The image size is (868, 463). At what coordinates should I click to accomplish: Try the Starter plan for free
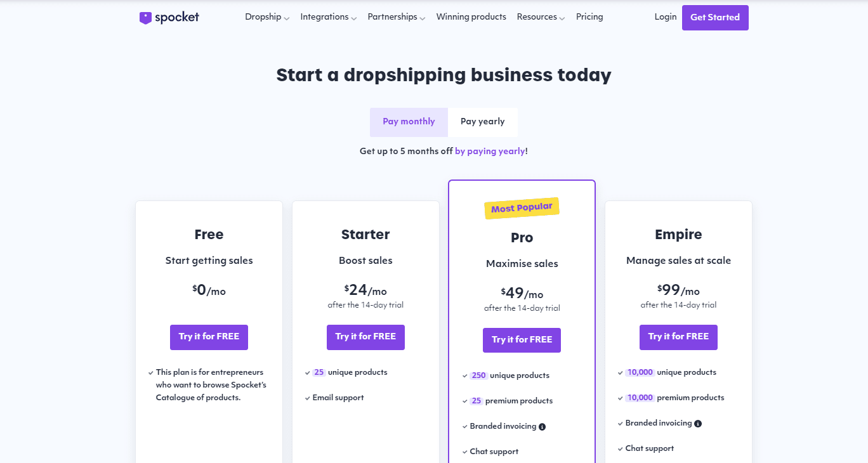tap(365, 337)
